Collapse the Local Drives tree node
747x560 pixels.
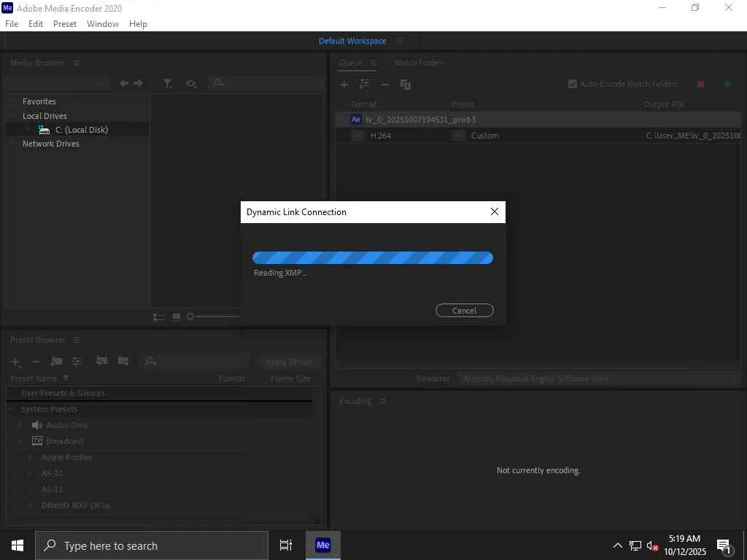pos(13,116)
